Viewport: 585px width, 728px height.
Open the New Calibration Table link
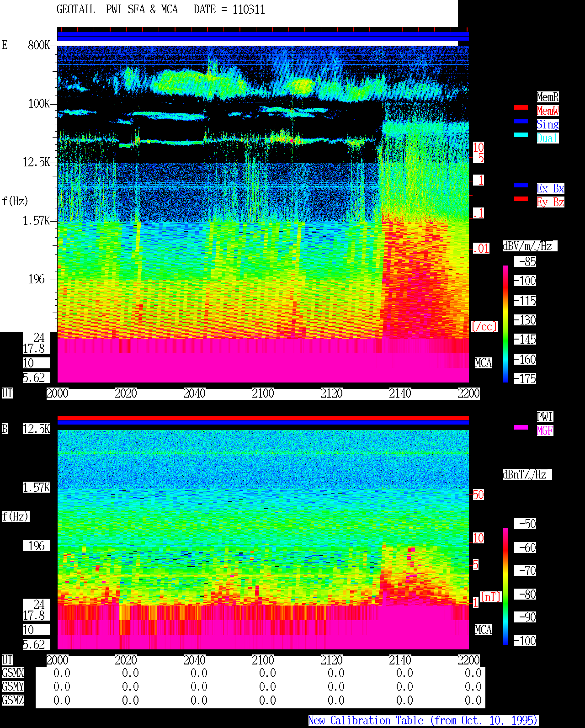point(423,721)
